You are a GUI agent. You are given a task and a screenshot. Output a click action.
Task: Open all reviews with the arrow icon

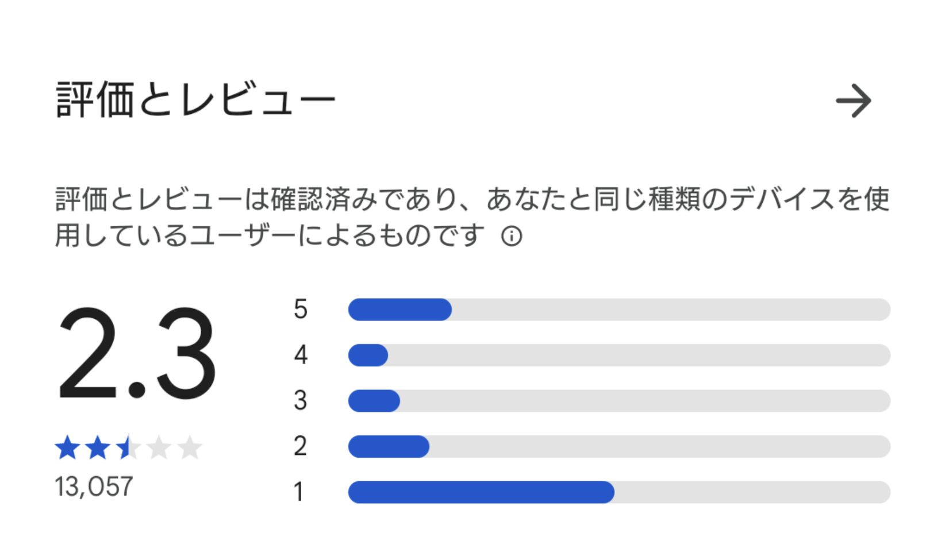tap(854, 101)
